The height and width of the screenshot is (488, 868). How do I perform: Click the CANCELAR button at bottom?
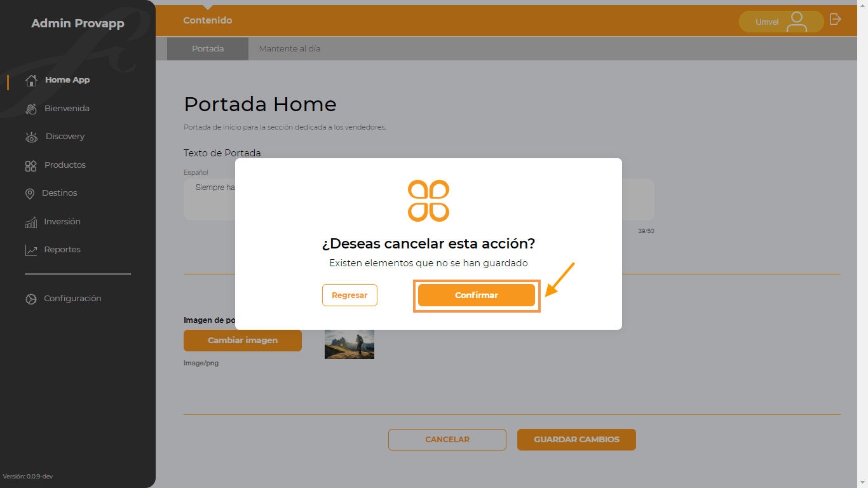click(x=447, y=440)
